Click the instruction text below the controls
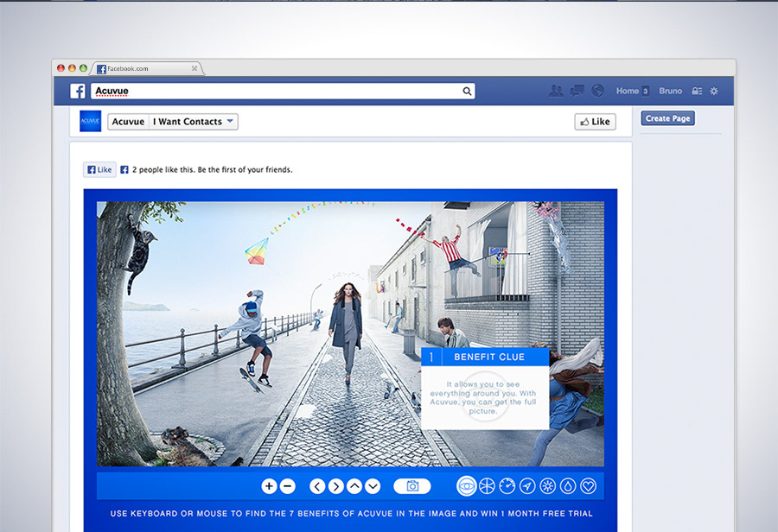778x532 pixels. click(351, 514)
